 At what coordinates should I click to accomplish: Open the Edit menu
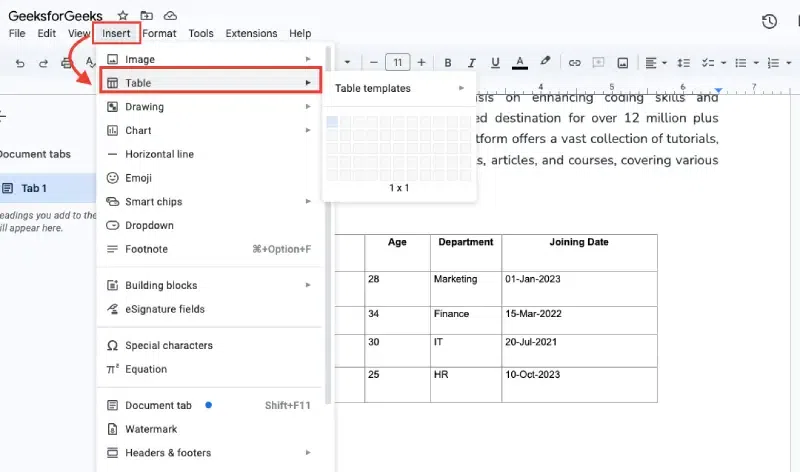[x=46, y=33]
